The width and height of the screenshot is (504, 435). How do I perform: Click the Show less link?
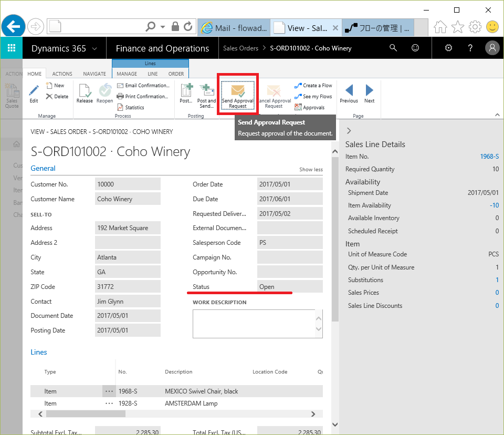click(311, 170)
